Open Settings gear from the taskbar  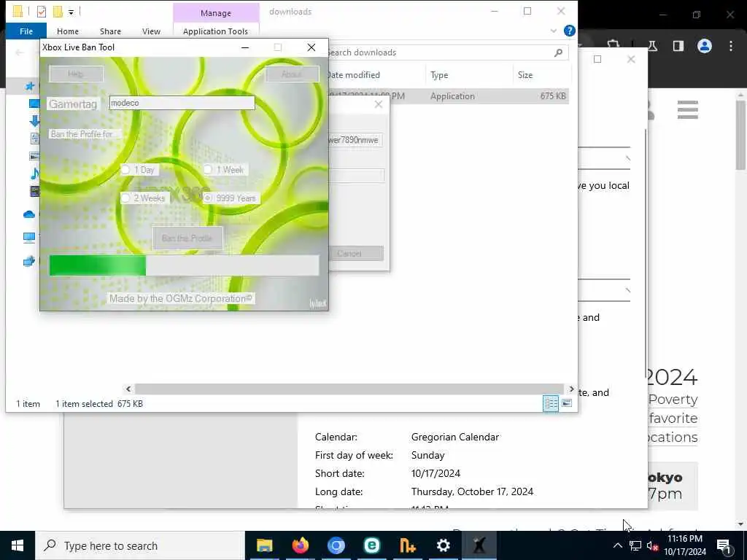coord(443,545)
